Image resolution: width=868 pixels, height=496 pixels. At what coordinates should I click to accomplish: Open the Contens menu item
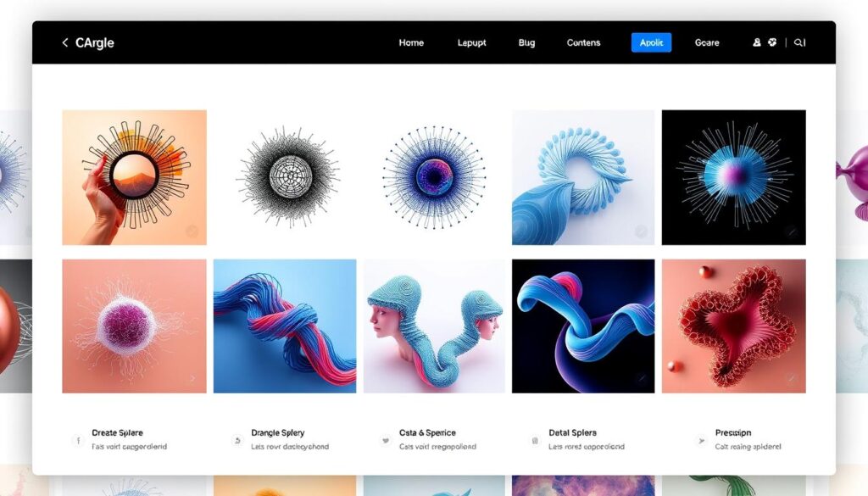pyautogui.click(x=583, y=42)
